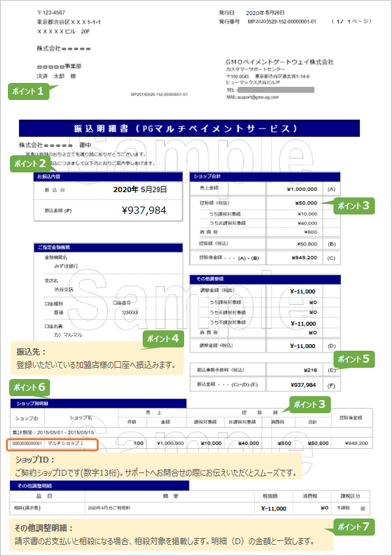Click "¥50,800" in the row marked (B)
Screen dimensions: 392x556
[307, 244]
